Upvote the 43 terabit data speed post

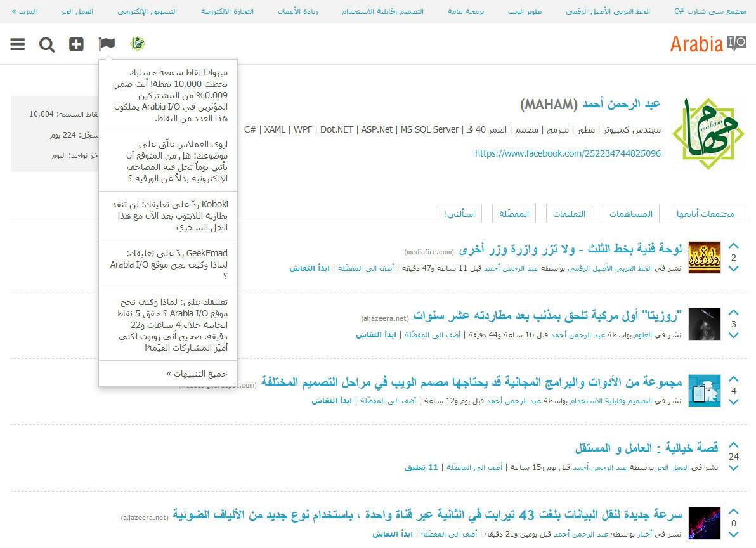pos(734,511)
